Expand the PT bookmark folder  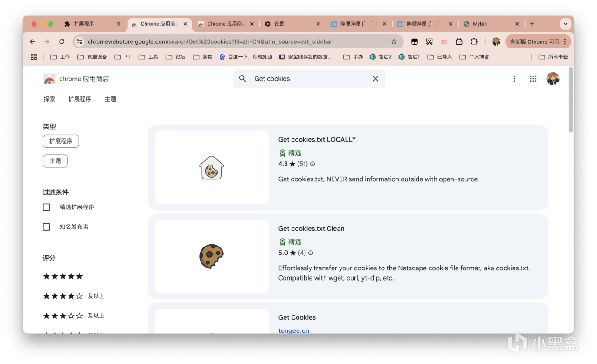tap(122, 57)
